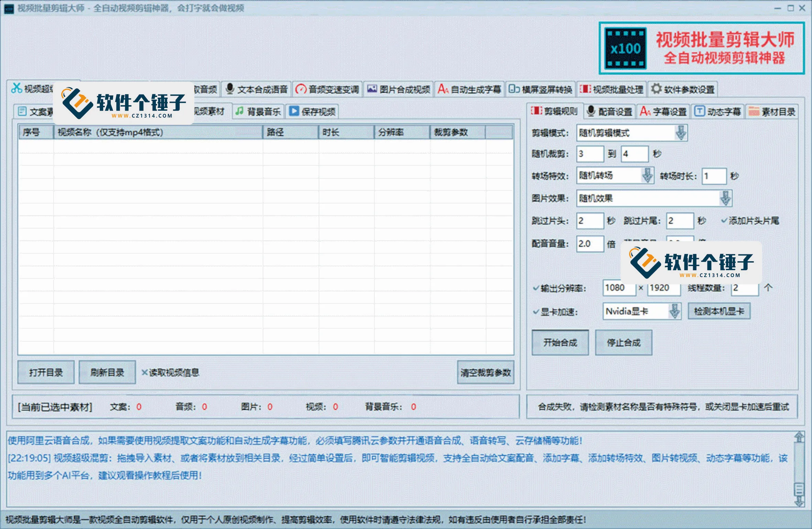Expand the 显卡加速 Nvidia显卡 dropdown

pos(674,311)
